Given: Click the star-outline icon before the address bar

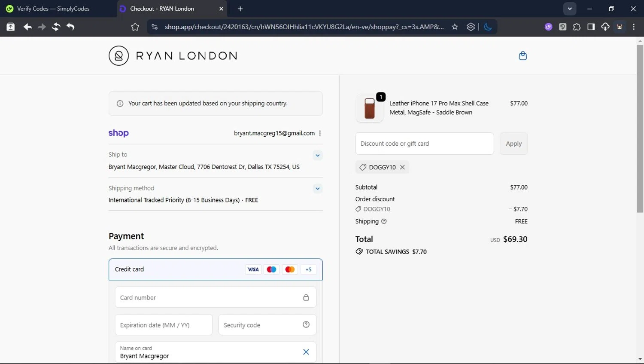Looking at the screenshot, I should [x=135, y=27].
